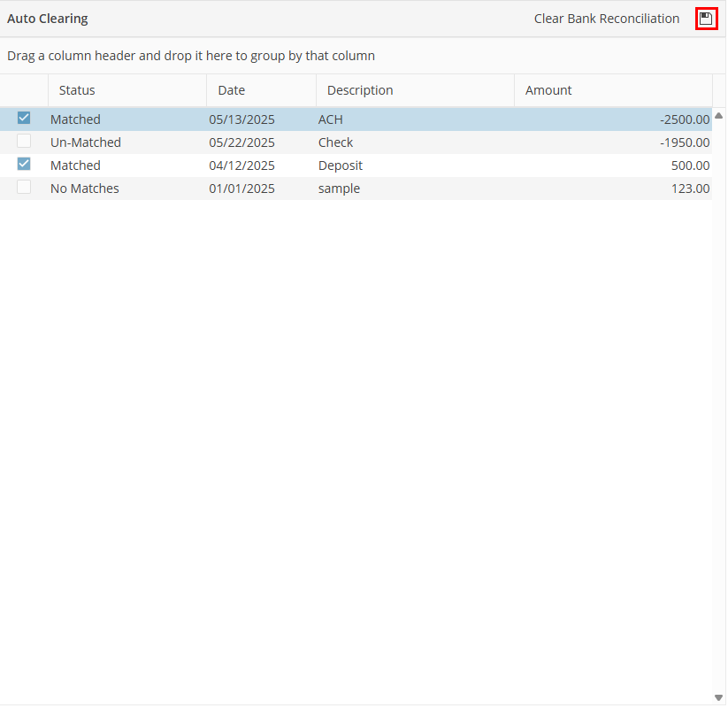Uncheck the Matched Deposit row checkbox
Image resolution: width=728 pixels, height=708 pixels.
24,165
